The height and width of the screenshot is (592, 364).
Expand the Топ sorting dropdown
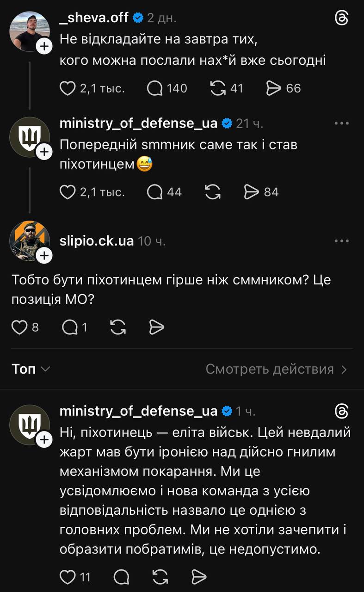click(x=31, y=369)
